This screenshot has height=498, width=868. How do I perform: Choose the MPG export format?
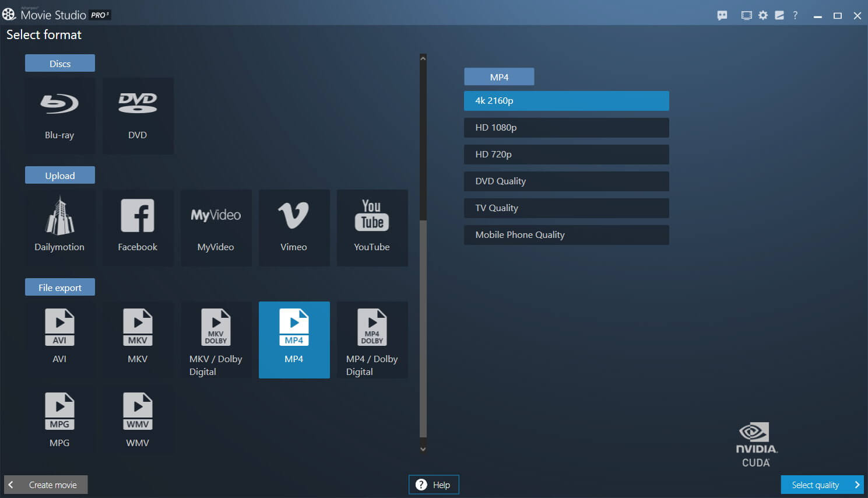[59, 419]
